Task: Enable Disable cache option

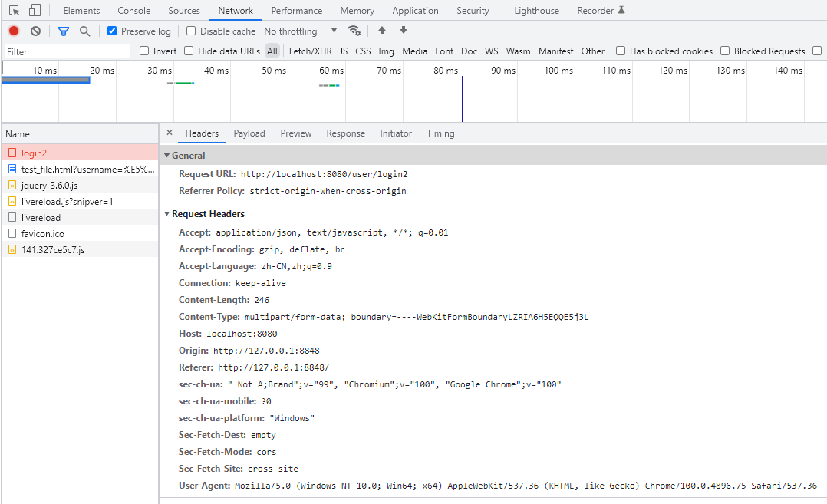Action: (x=190, y=31)
